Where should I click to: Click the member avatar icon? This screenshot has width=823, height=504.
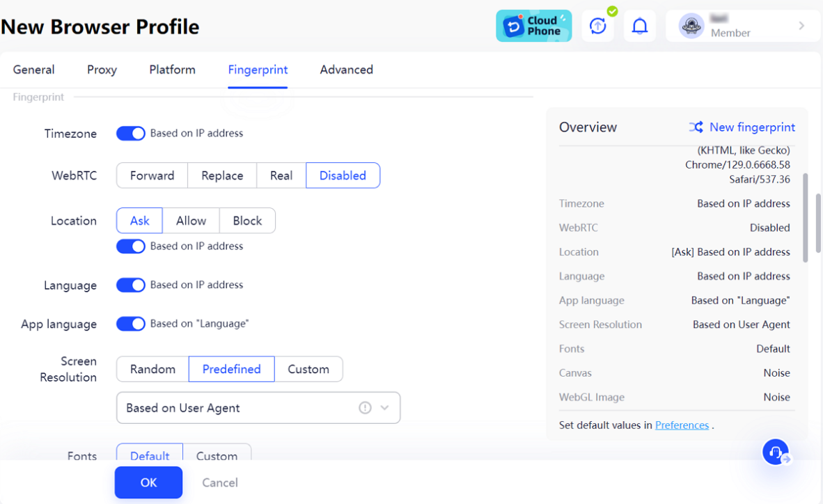(x=691, y=26)
